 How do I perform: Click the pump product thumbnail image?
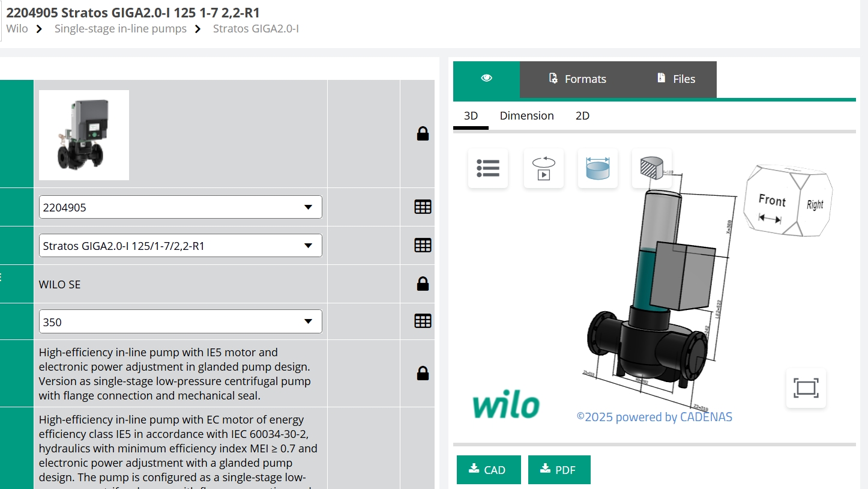click(84, 135)
